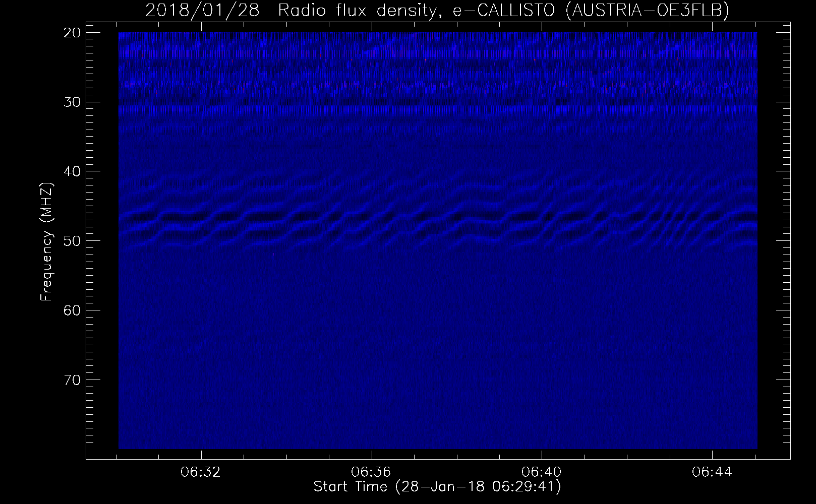This screenshot has width=816, height=504.
Task: Select the 06:32 time tick label
Action: [x=201, y=472]
